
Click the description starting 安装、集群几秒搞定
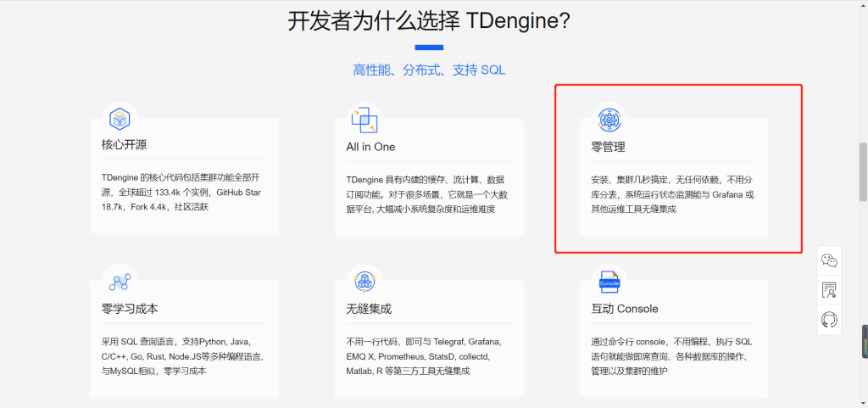[x=672, y=194]
